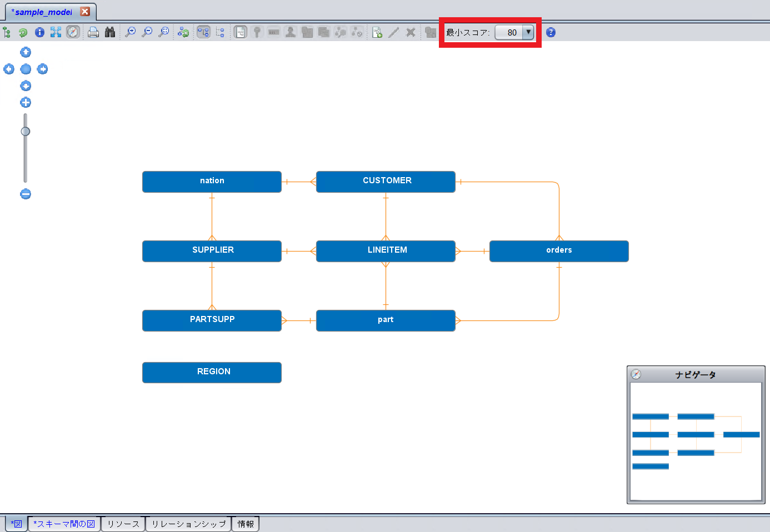Click the grey table icon before 最小スコア
770x532 pixels.
431,32
